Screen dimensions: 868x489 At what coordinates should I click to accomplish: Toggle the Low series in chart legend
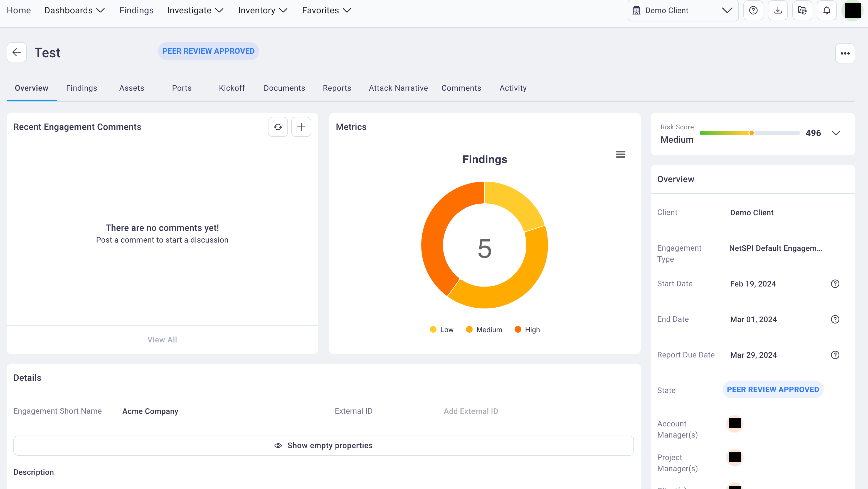pos(442,330)
